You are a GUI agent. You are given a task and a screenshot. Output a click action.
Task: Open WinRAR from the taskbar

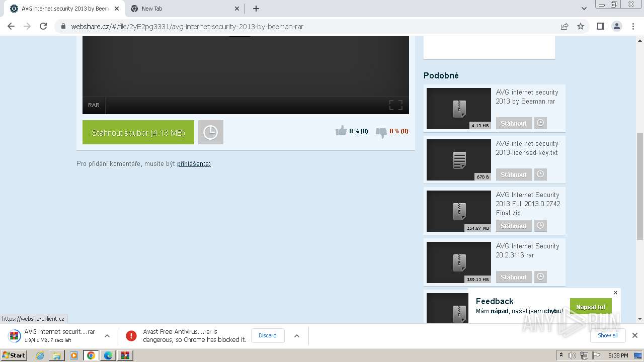[125, 355]
